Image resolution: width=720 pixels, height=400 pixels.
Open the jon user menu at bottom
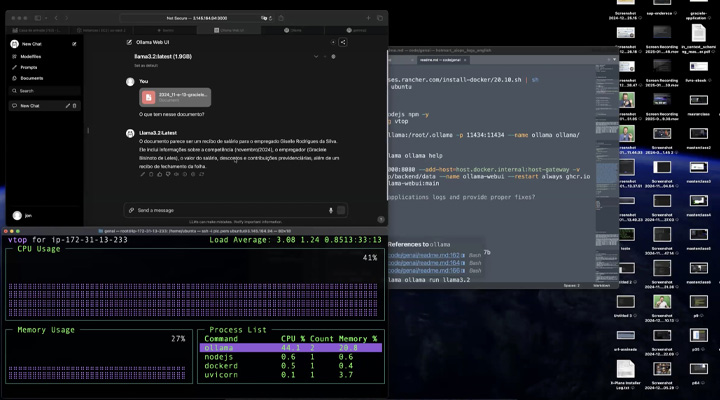(x=22, y=215)
